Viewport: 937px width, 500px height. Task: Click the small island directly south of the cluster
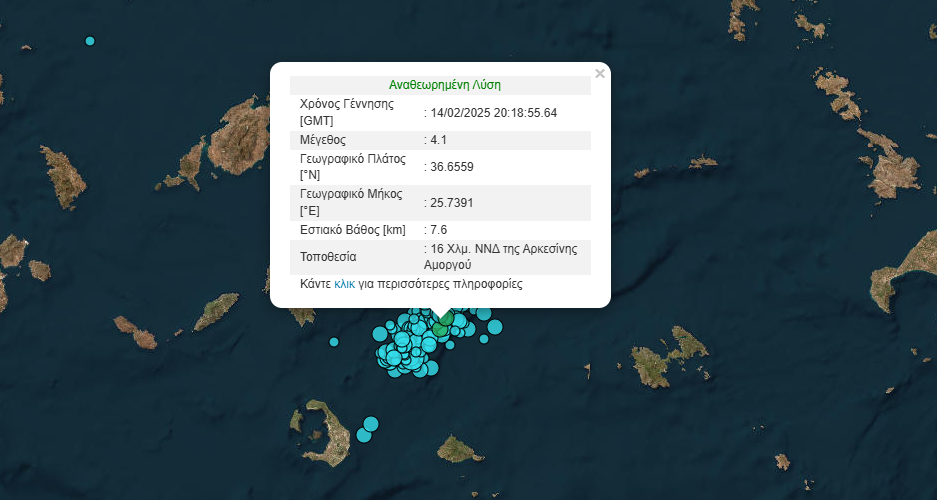point(456,449)
